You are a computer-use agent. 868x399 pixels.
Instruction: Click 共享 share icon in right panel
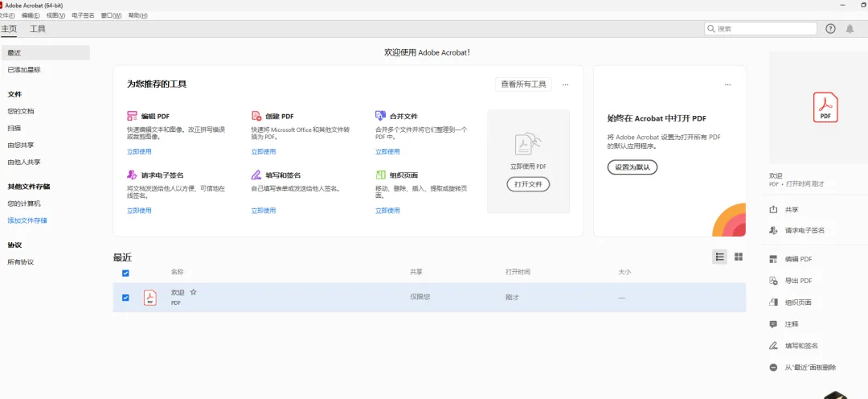tap(773, 209)
